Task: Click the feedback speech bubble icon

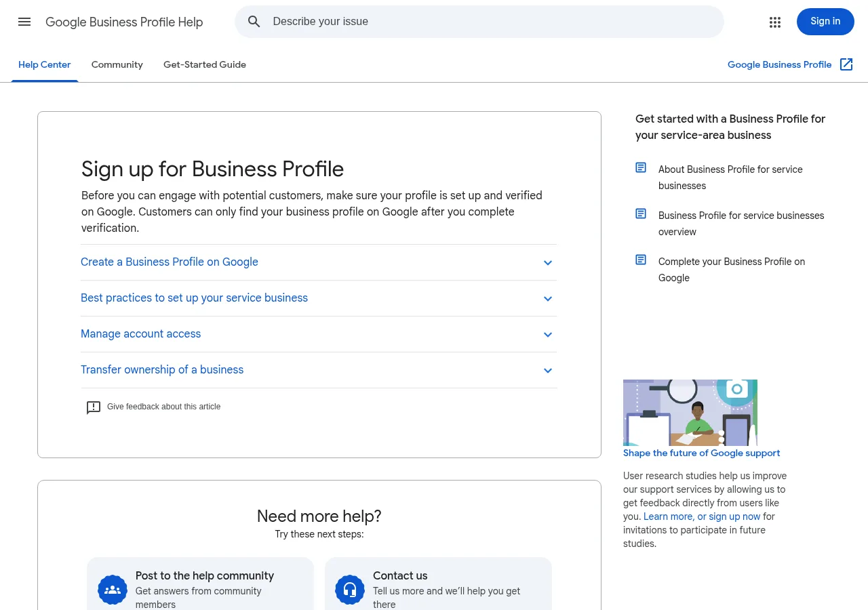Action: 94,407
